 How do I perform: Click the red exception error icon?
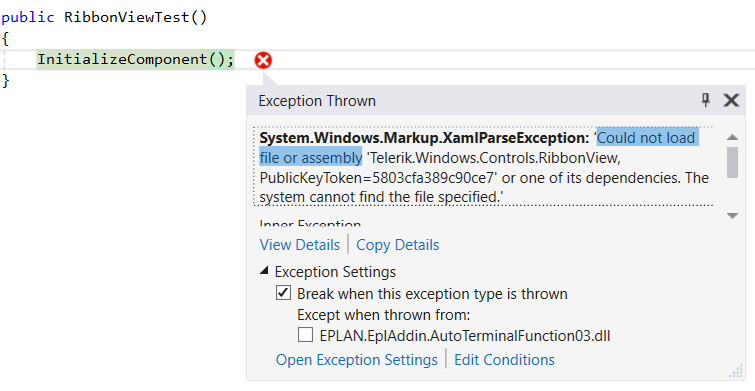263,60
